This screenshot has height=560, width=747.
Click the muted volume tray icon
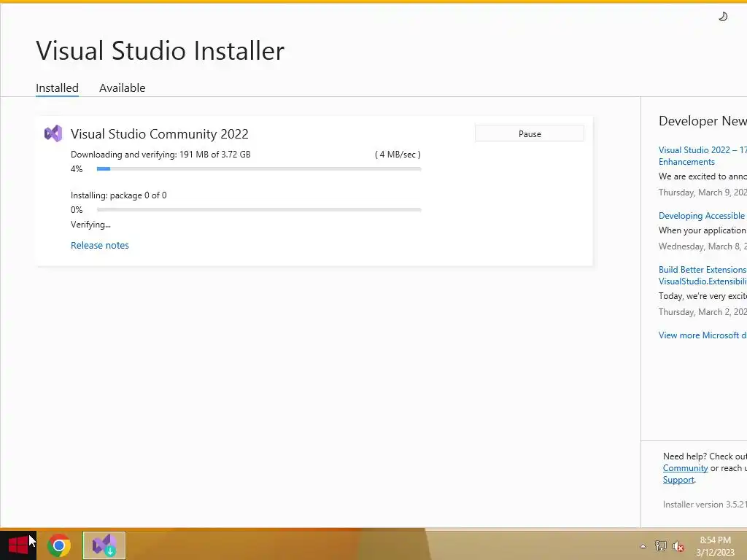[678, 546]
